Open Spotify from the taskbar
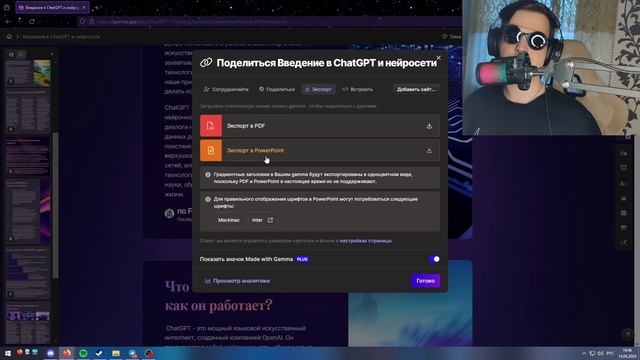 click(83, 353)
